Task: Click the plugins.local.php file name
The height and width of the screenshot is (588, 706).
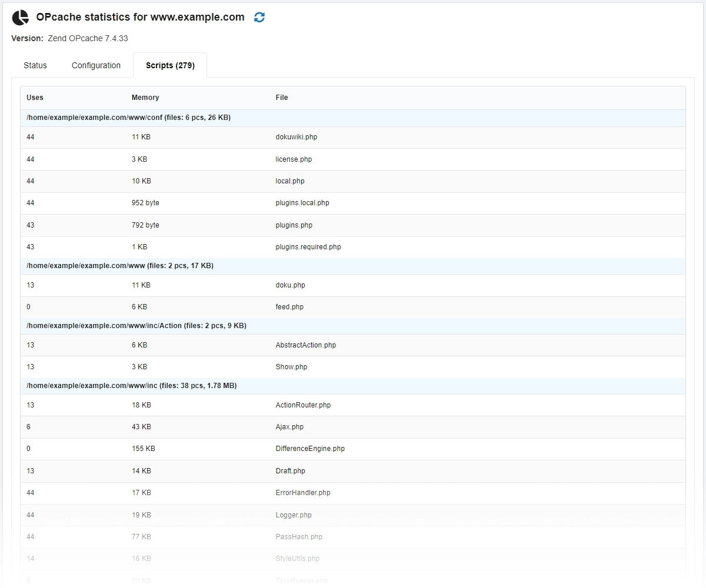Action: click(302, 203)
